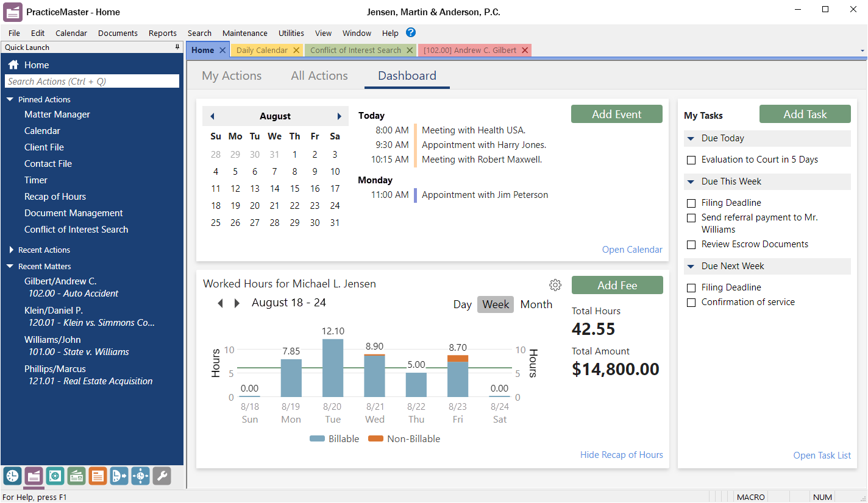Click the blue help question mark icon
This screenshot has width=868, height=503.
(x=411, y=33)
